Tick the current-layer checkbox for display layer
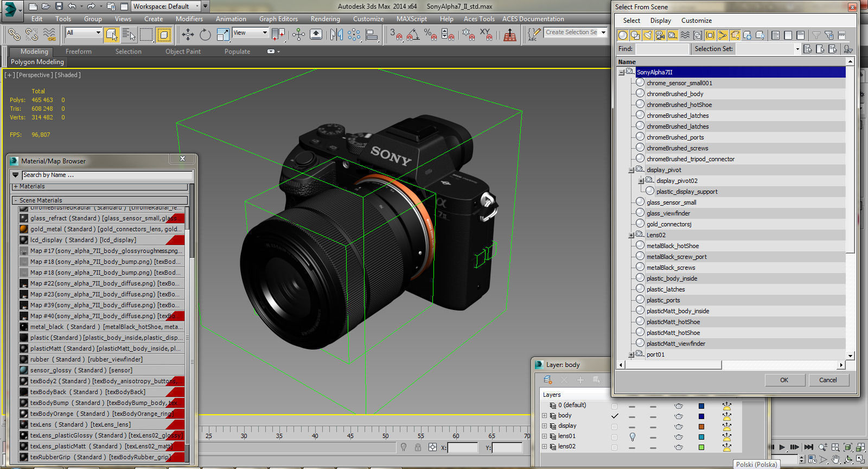The width and height of the screenshot is (868, 469). point(614,426)
